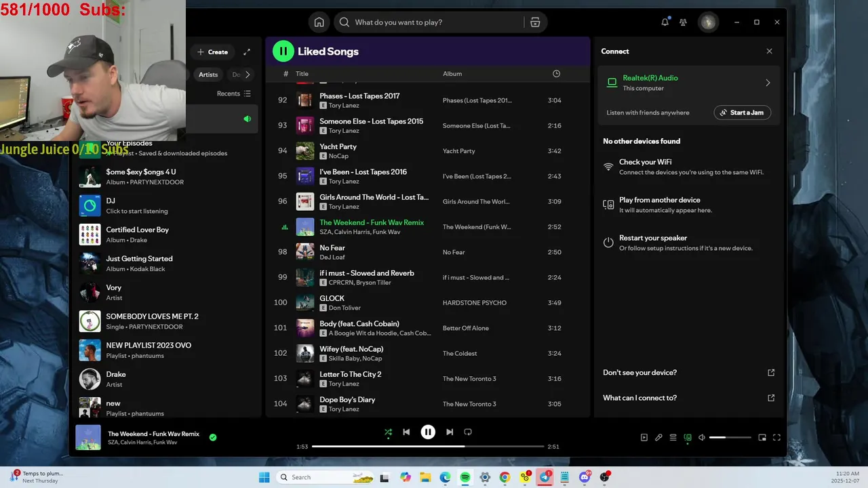Open Recents sort and view options

click(234, 94)
